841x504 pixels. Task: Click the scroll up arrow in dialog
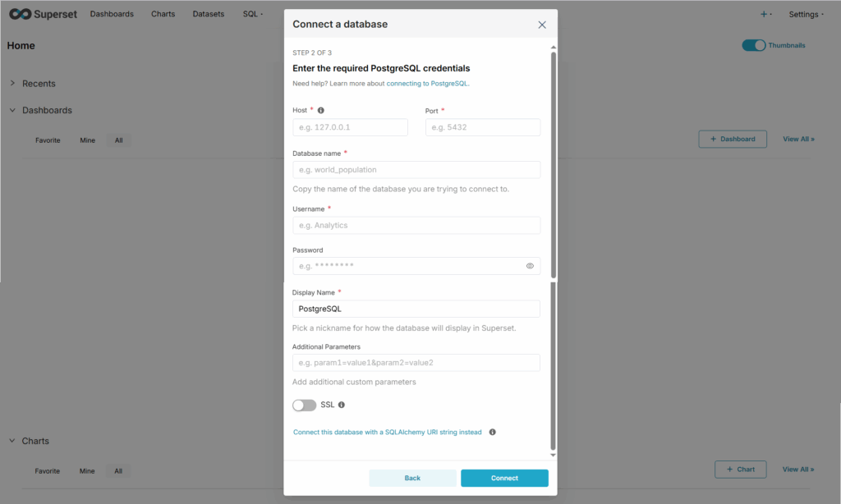point(553,48)
